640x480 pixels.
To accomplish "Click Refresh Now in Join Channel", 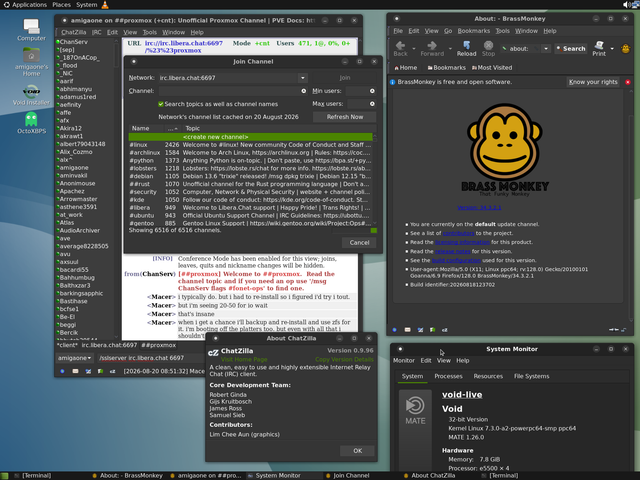I will pos(344,117).
